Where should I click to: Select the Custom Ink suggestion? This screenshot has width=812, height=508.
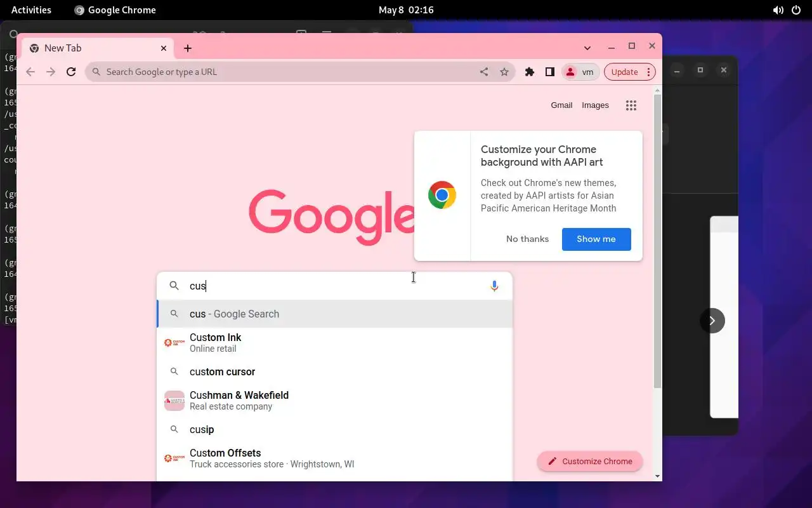coord(334,343)
